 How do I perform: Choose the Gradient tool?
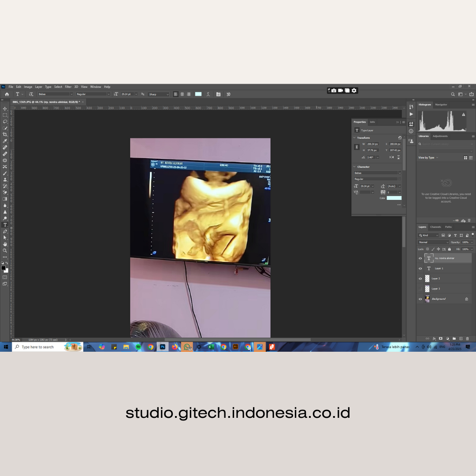5,199
